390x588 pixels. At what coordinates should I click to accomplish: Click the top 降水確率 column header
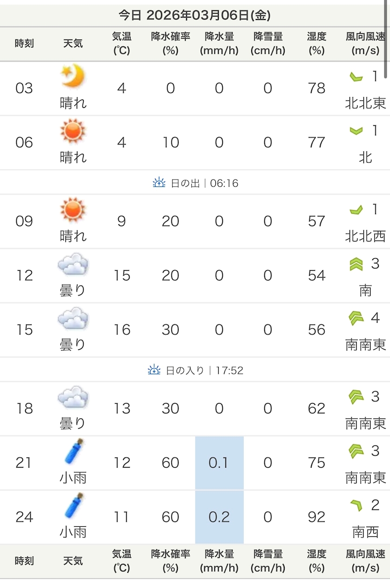tap(170, 44)
